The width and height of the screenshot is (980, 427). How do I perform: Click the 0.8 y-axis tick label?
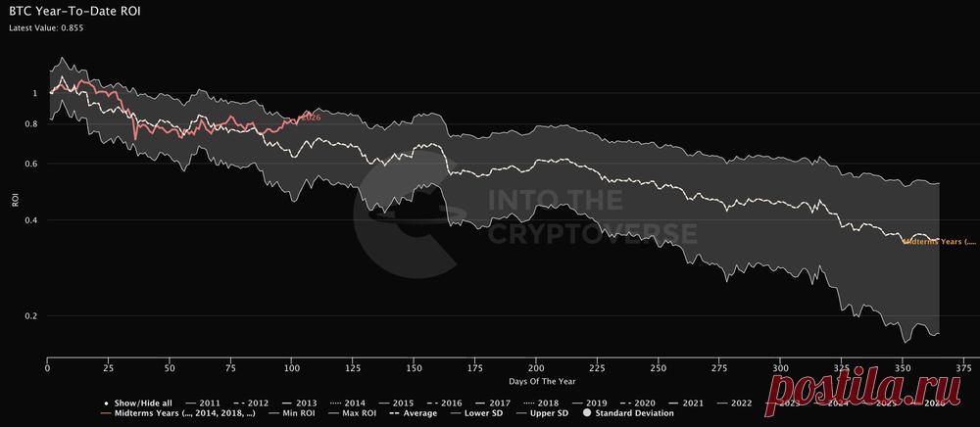pos(32,124)
